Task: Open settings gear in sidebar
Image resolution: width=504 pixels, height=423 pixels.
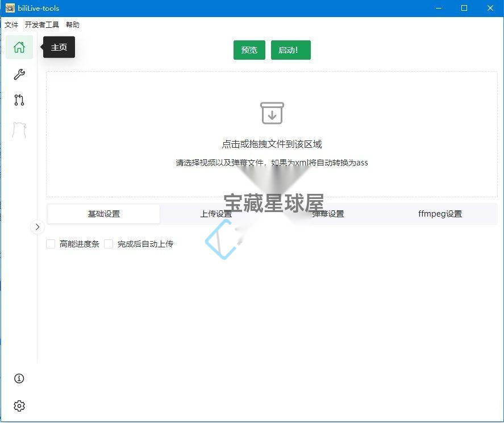Action: tap(19, 406)
